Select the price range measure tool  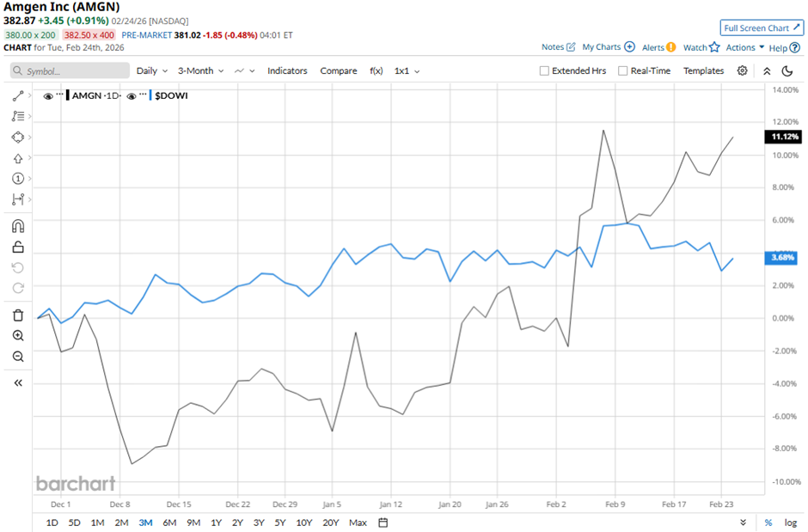[x=18, y=199]
